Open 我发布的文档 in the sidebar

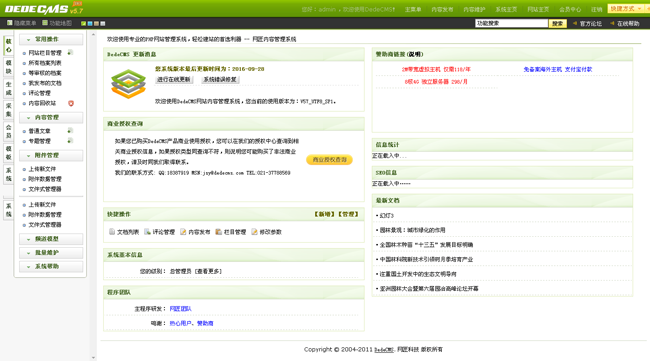pyautogui.click(x=45, y=83)
